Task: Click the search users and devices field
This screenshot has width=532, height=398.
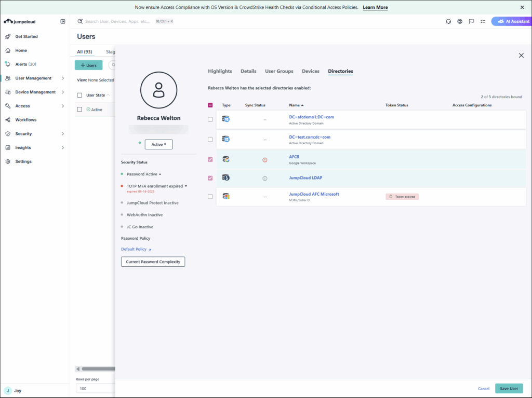Action: pyautogui.click(x=118, y=22)
